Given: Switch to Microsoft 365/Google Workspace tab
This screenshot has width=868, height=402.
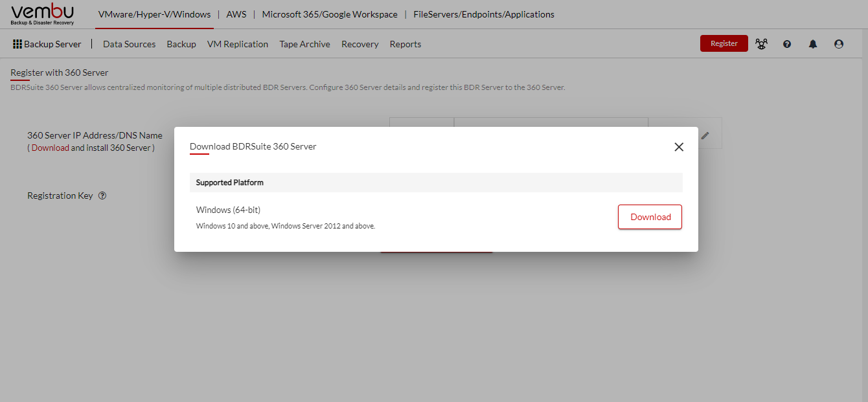Looking at the screenshot, I should coord(330,14).
